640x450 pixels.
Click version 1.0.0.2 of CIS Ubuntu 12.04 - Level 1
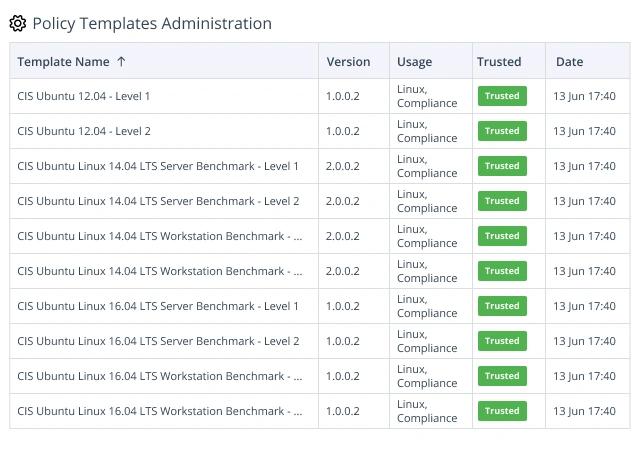click(x=343, y=96)
